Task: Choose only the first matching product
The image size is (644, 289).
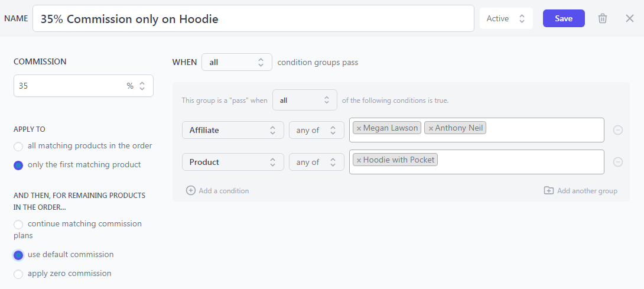Action: (x=18, y=165)
